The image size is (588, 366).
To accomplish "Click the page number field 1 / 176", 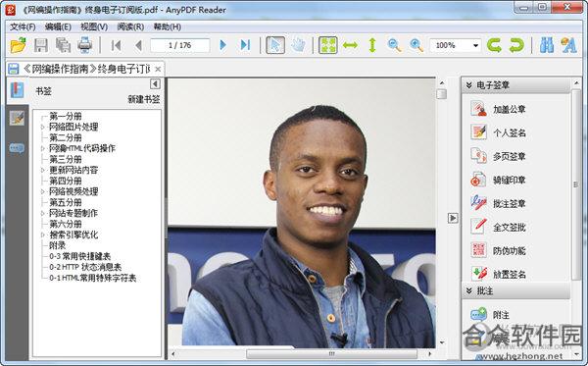I will [180, 45].
